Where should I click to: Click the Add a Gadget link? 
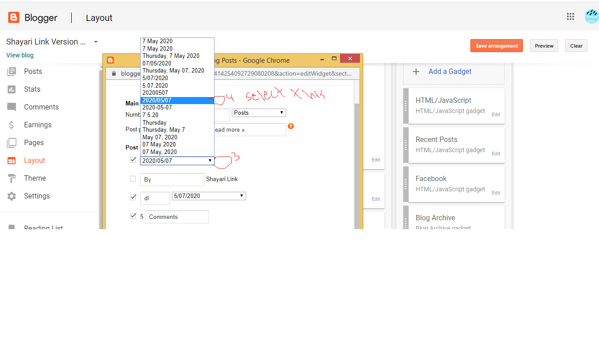[x=450, y=72]
